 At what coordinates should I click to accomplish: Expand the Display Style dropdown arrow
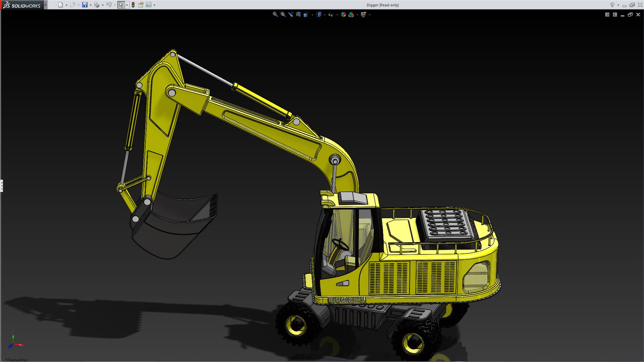coord(325,15)
